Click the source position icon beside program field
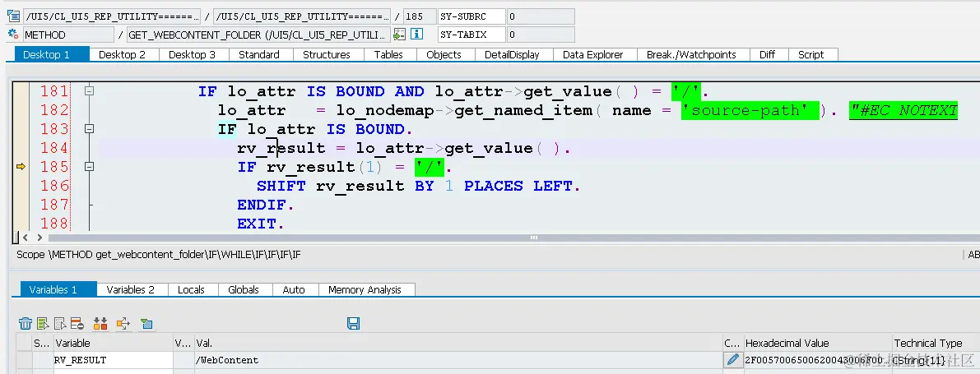The height and width of the screenshot is (374, 980). pos(12,16)
